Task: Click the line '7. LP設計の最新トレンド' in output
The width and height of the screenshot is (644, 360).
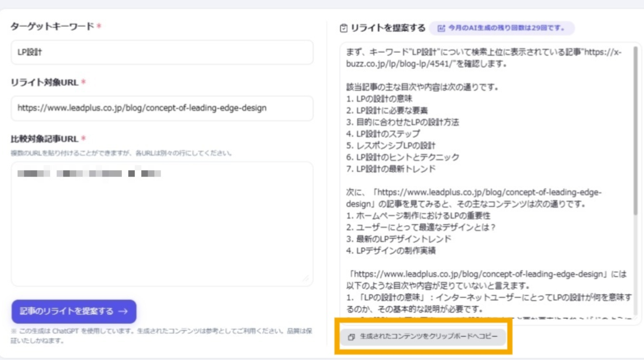Action: pyautogui.click(x=391, y=169)
